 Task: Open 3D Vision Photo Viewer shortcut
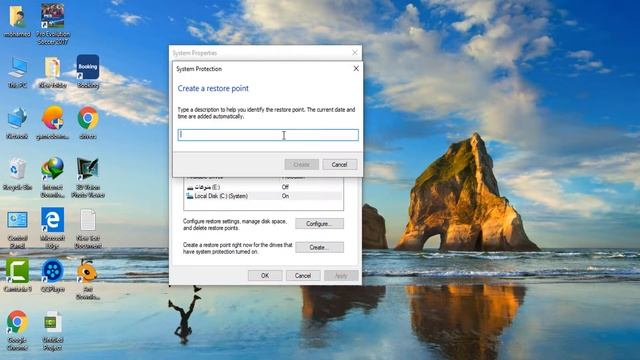[x=88, y=178]
